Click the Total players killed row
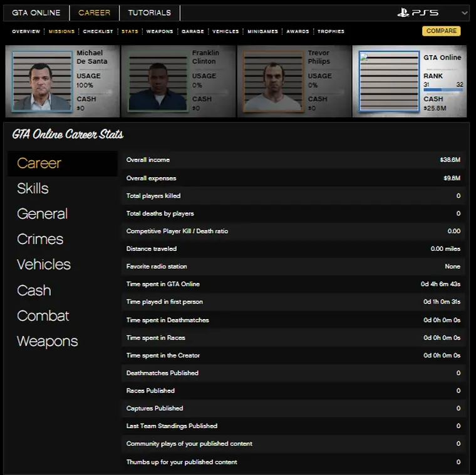This screenshot has width=476, height=475. pos(293,196)
